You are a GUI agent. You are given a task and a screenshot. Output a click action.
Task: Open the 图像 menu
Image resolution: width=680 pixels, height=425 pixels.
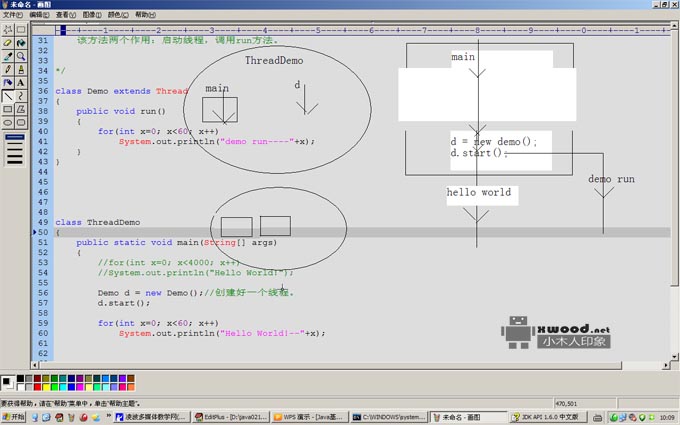92,15
